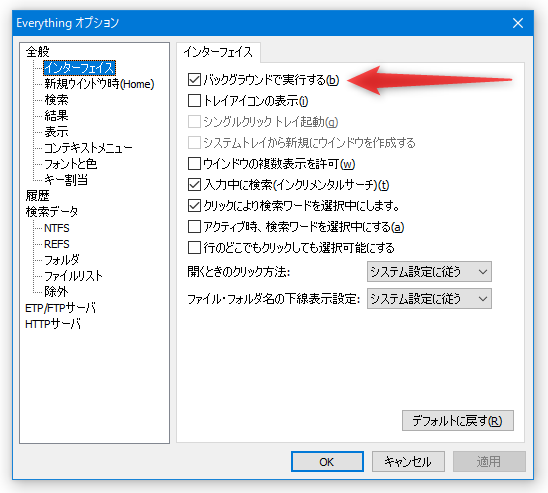Image resolution: width=548 pixels, height=493 pixels.
Task: Open コンテキストメニュー settings
Action: point(88,148)
